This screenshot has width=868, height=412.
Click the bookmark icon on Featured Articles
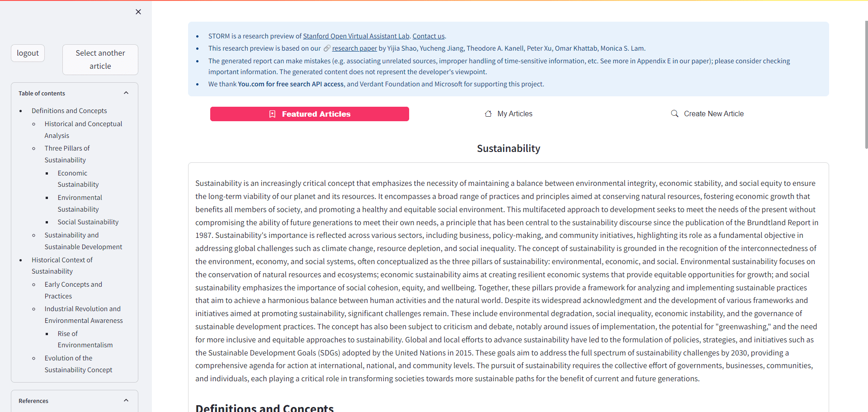click(272, 114)
